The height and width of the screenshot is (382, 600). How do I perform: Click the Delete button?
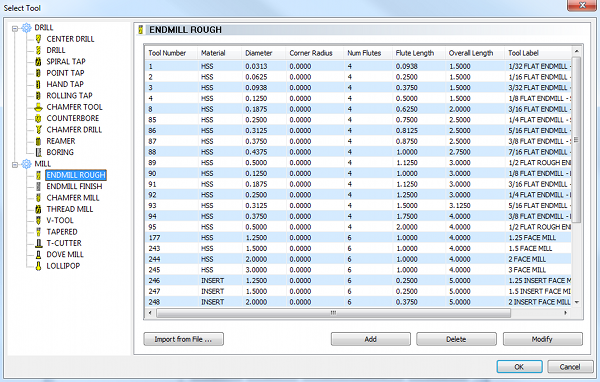tap(456, 339)
